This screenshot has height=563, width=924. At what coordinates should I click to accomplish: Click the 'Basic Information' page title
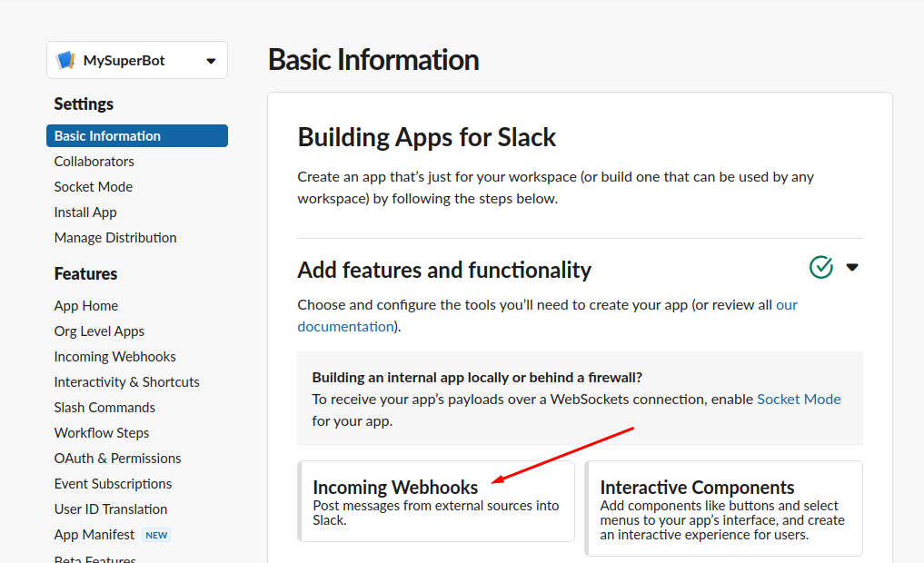373,60
